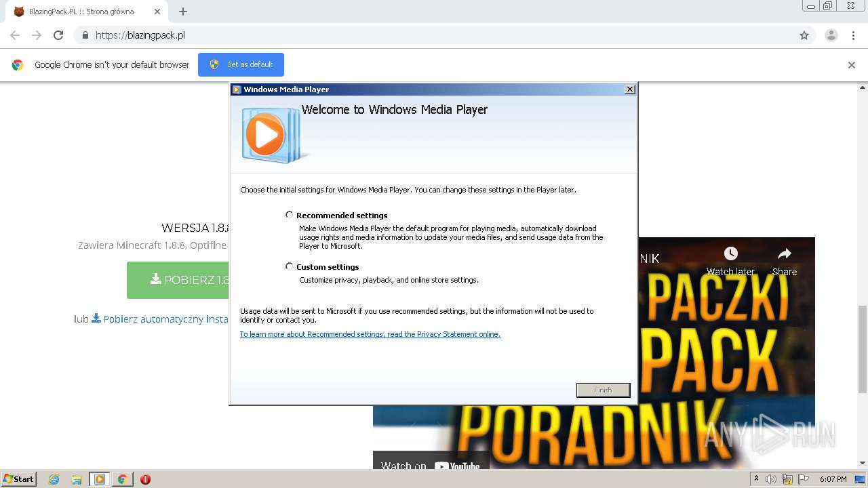The height and width of the screenshot is (488, 868).
Task: Open File Explorer from taskbar
Action: tap(77, 479)
